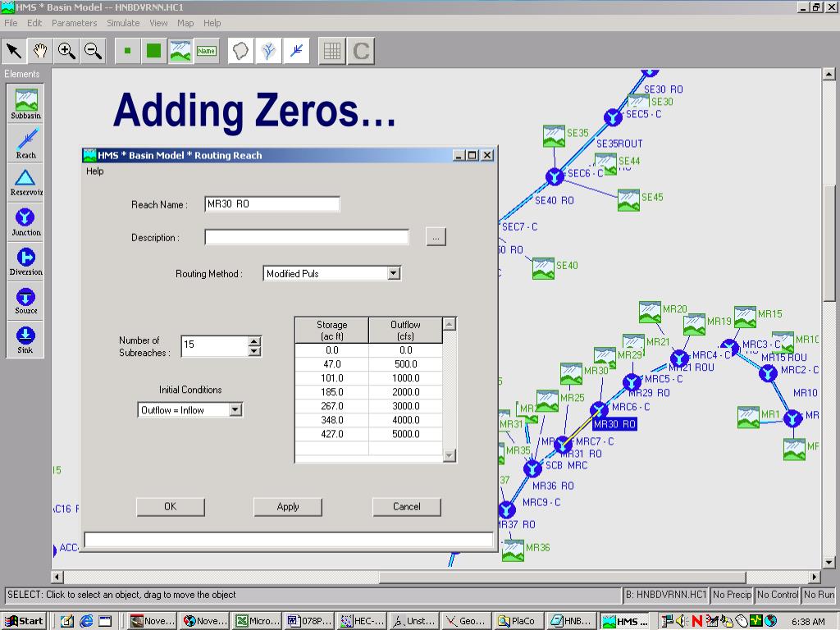Select storage cell 427.0
The image size is (840, 630).
coord(331,434)
